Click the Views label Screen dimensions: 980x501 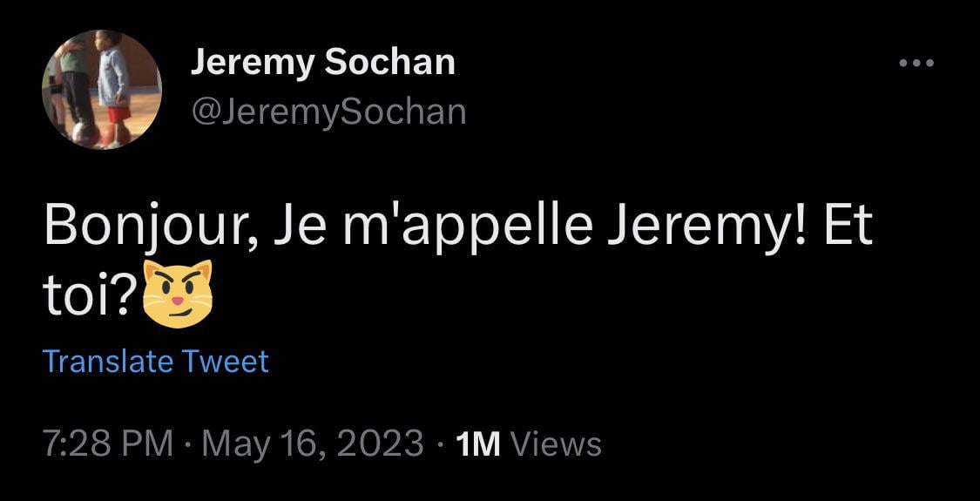point(556,444)
